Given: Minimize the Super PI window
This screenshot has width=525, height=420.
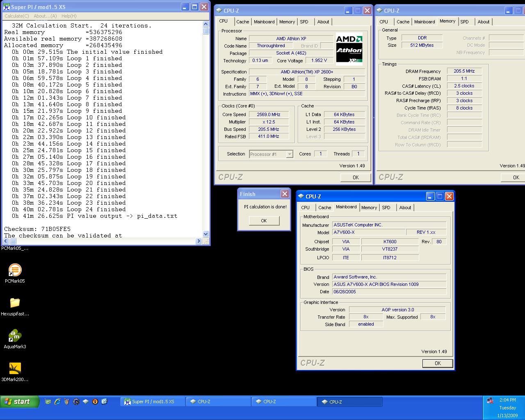Looking at the screenshot, I should tap(185, 7).
